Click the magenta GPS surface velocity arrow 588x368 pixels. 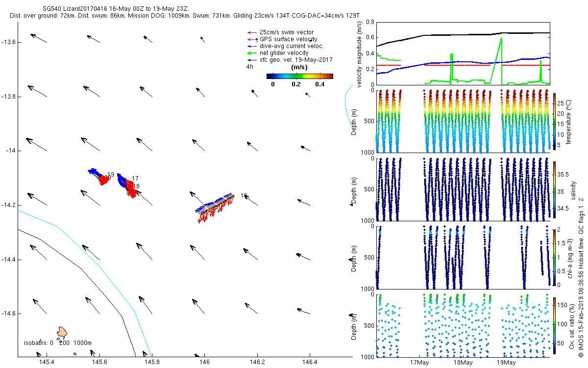pyautogui.click(x=251, y=39)
